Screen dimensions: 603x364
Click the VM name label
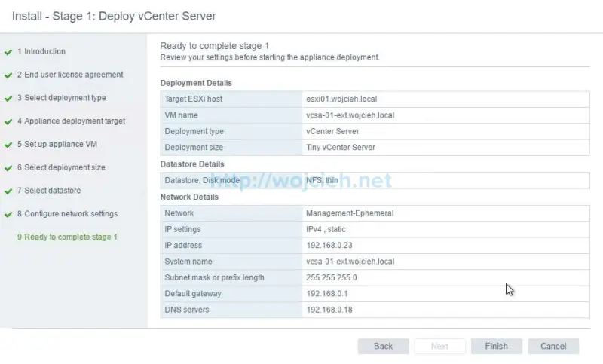181,115
